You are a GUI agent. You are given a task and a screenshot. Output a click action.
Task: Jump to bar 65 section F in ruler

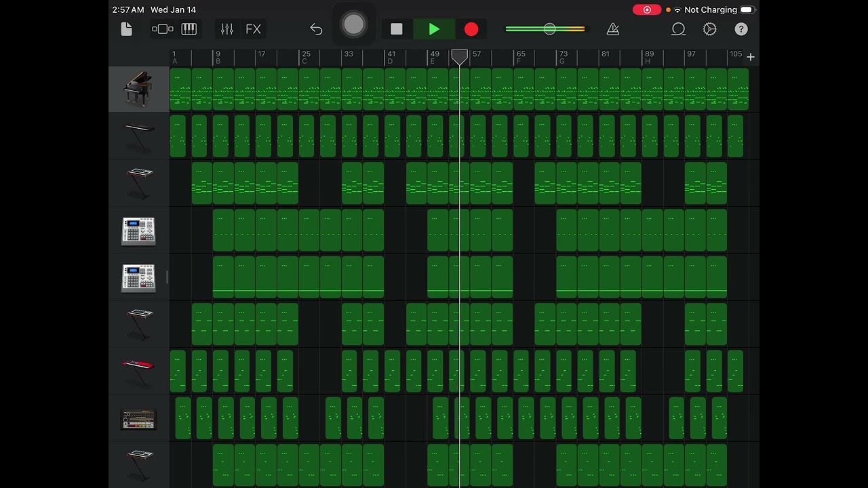[x=520, y=58]
